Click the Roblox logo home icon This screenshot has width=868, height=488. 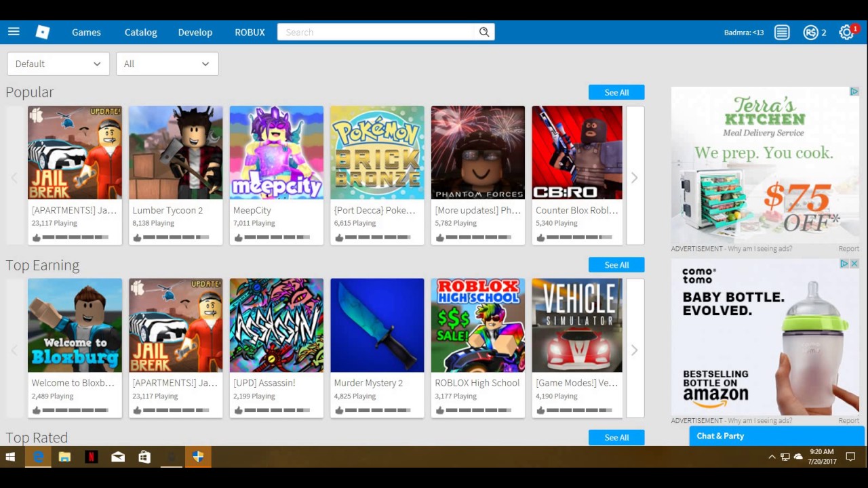(x=43, y=32)
